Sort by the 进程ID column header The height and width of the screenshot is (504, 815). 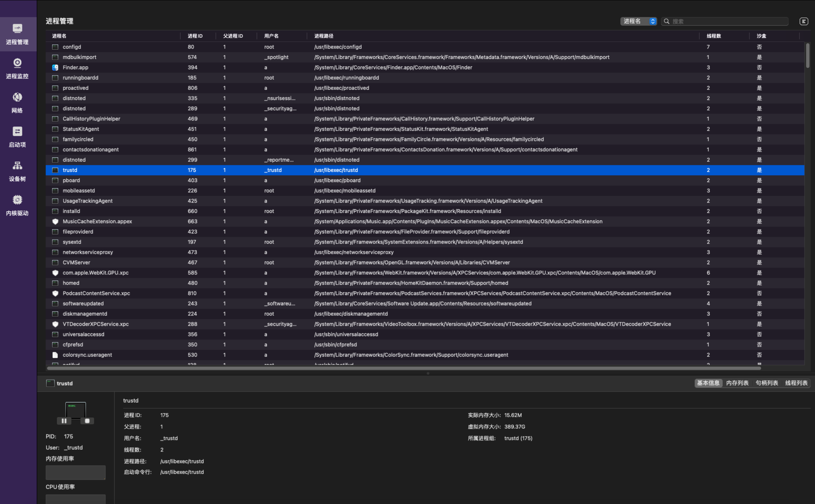coord(195,36)
